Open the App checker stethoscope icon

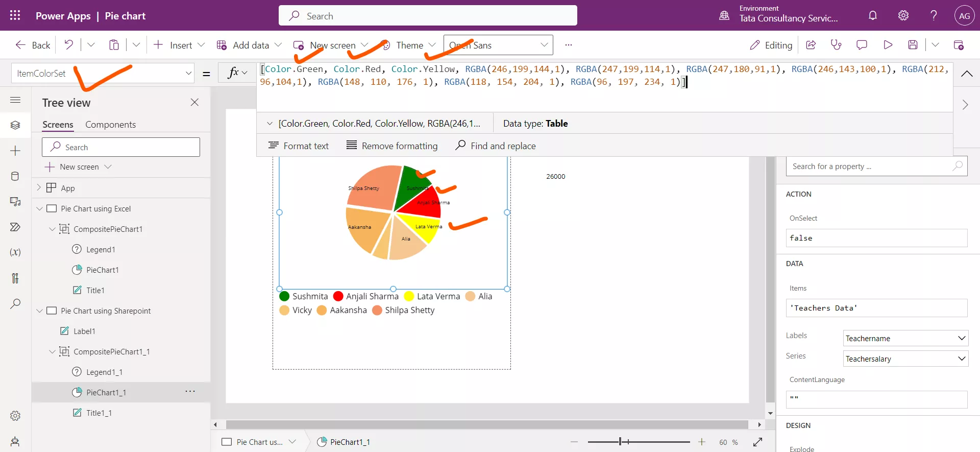[836, 45]
